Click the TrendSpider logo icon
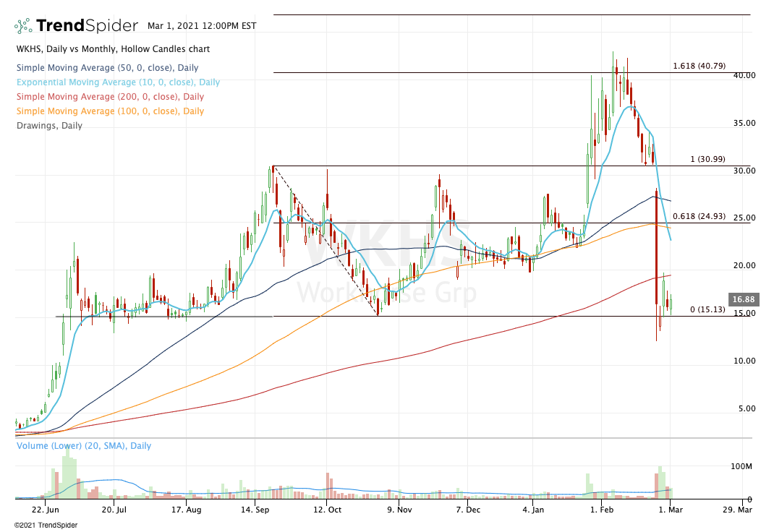This screenshot has width=774, height=532. (x=23, y=26)
